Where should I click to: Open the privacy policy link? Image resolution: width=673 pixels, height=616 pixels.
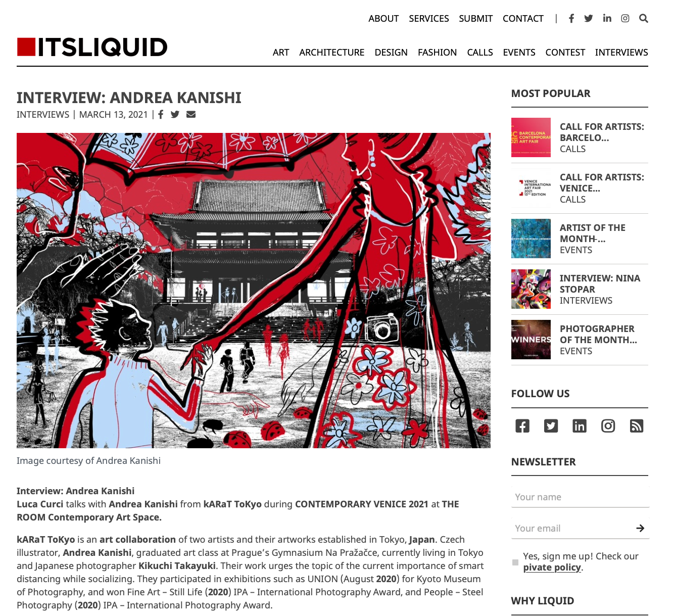coord(552,567)
